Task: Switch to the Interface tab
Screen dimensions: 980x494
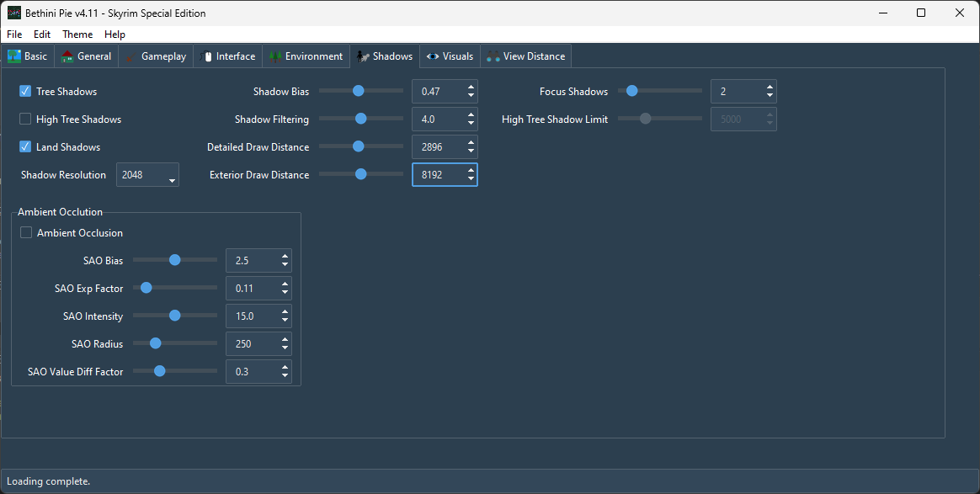Action: 227,56
